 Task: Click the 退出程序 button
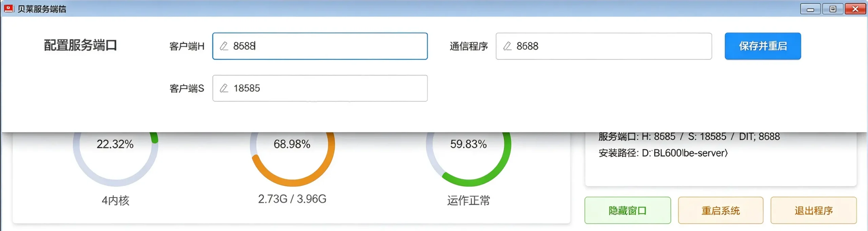(813, 210)
